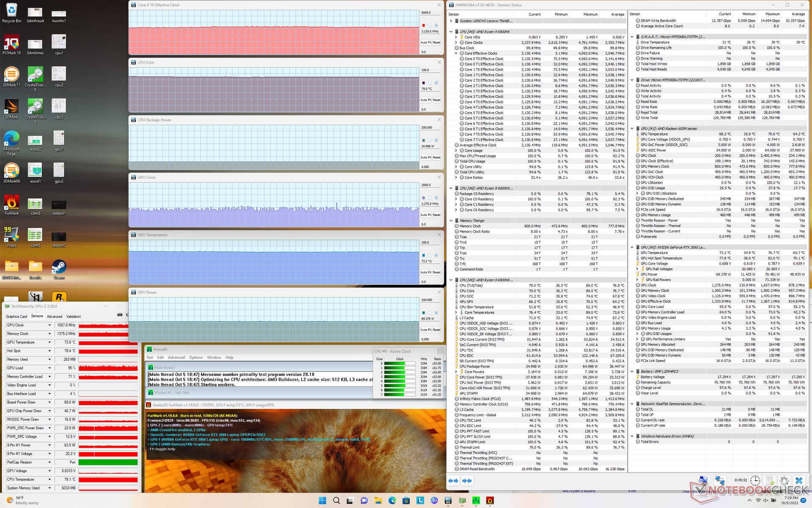Click blue X close-sensors icon in HWiNFO
This screenshot has height=508, width=812.
[x=799, y=480]
